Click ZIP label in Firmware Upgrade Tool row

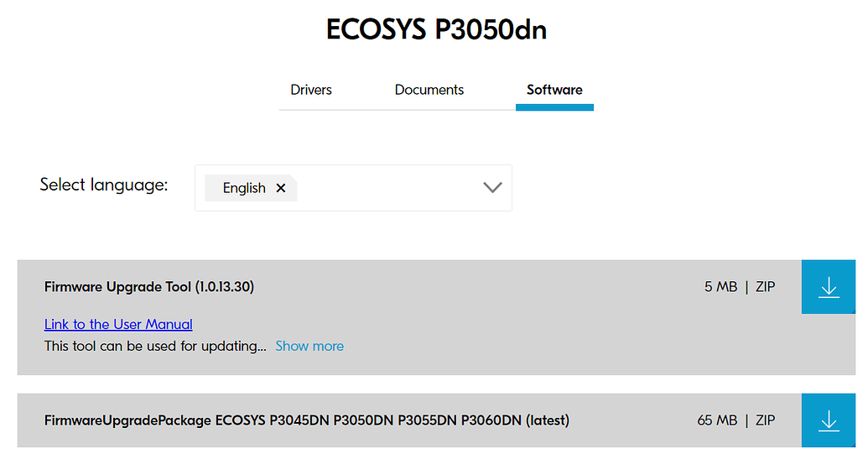coord(765,287)
